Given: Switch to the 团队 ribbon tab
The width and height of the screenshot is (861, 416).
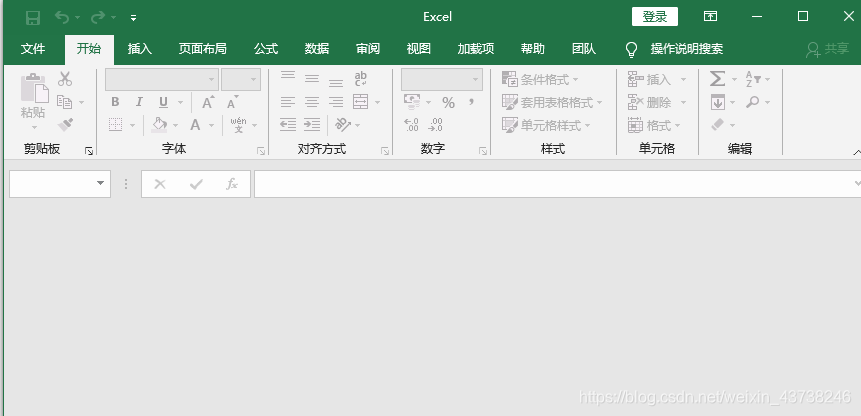Looking at the screenshot, I should click(584, 49).
